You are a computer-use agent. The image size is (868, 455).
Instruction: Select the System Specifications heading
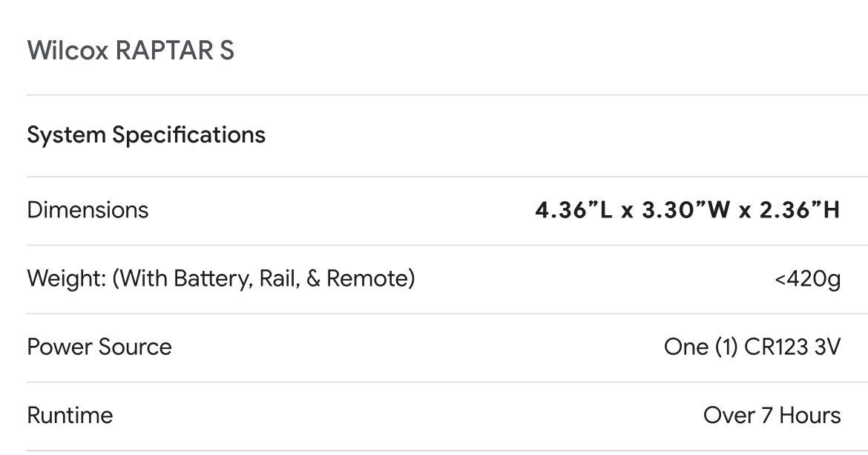146,135
